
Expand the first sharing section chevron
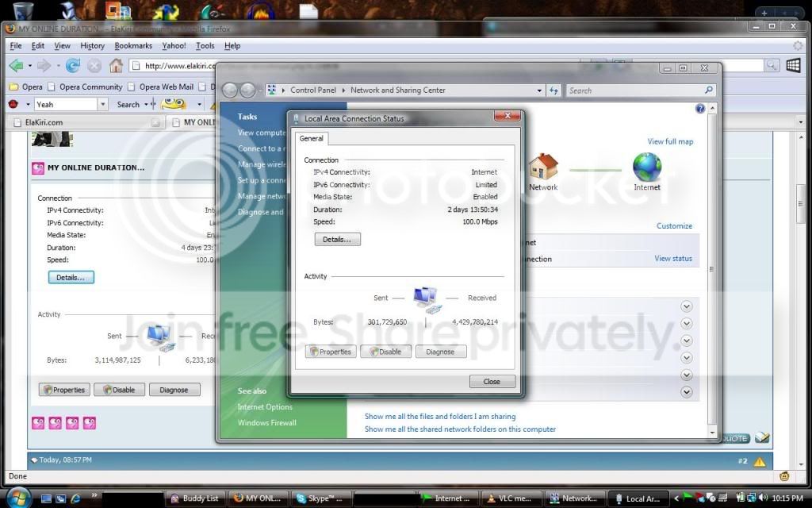coord(686,306)
